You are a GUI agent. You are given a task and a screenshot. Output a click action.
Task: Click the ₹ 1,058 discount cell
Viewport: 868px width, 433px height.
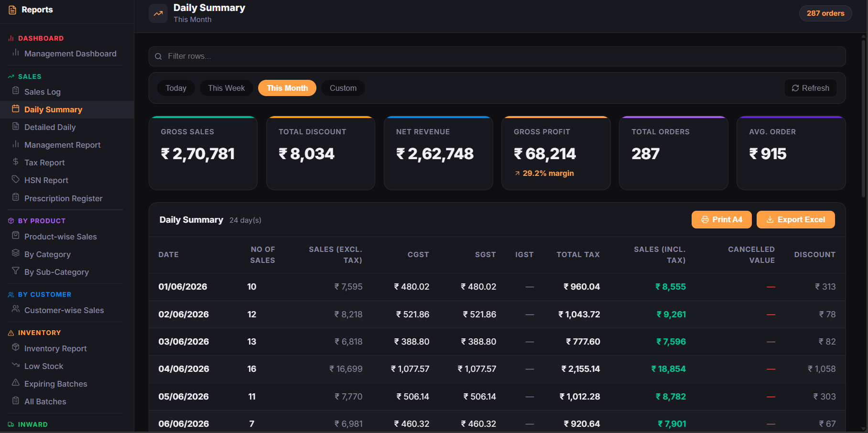[x=822, y=369]
